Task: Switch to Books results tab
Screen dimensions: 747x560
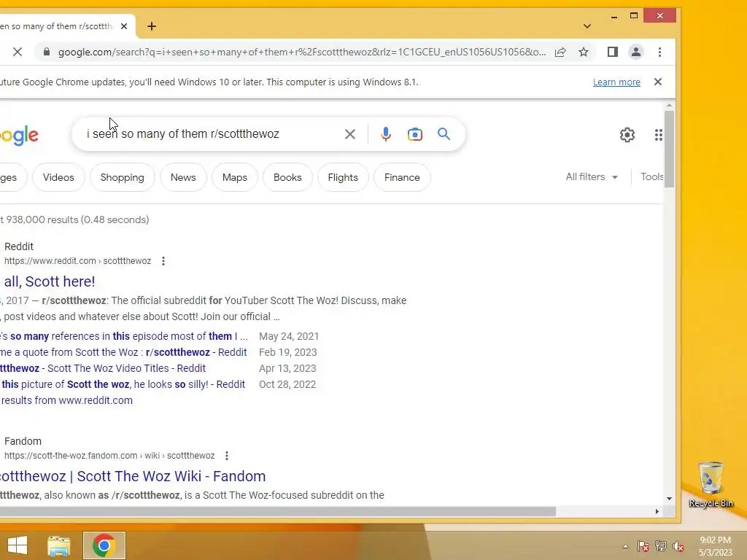Action: pyautogui.click(x=287, y=177)
